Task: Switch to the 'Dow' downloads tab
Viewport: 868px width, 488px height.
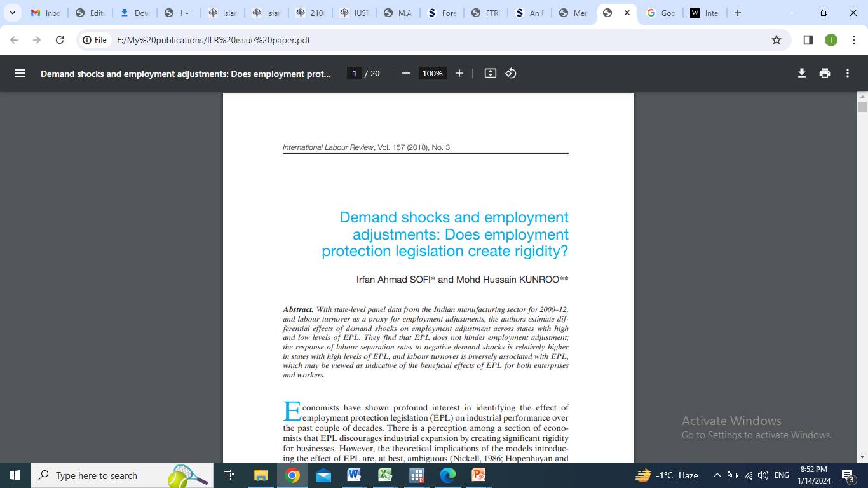Action: [134, 13]
